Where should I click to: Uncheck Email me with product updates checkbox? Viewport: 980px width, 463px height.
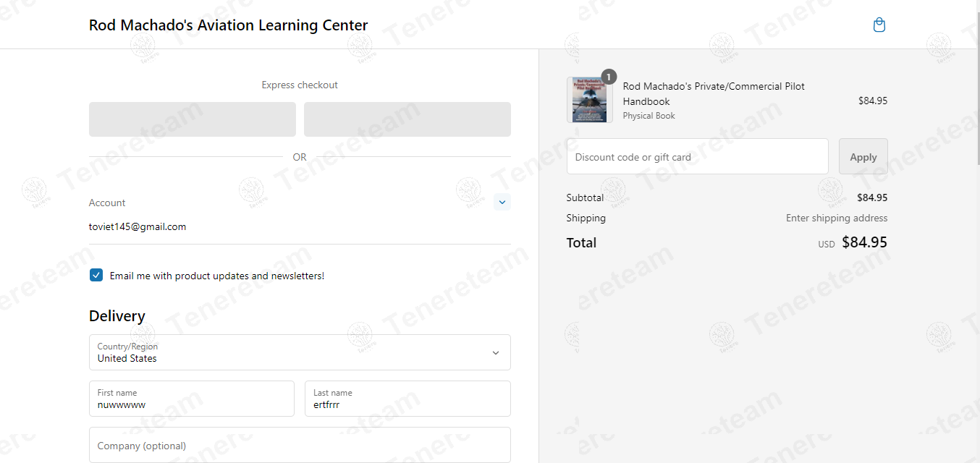point(96,275)
